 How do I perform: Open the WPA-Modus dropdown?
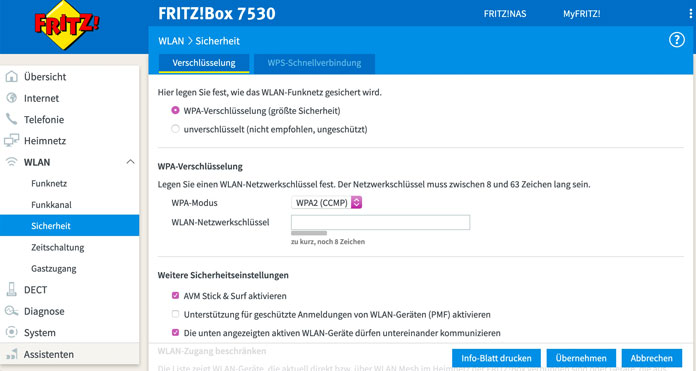[x=327, y=203]
